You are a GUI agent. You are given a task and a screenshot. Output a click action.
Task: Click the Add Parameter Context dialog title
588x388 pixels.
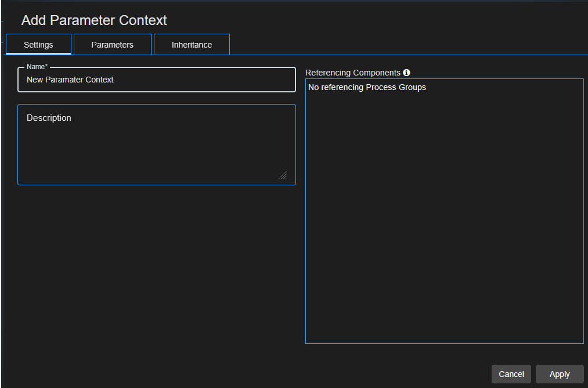coord(93,20)
